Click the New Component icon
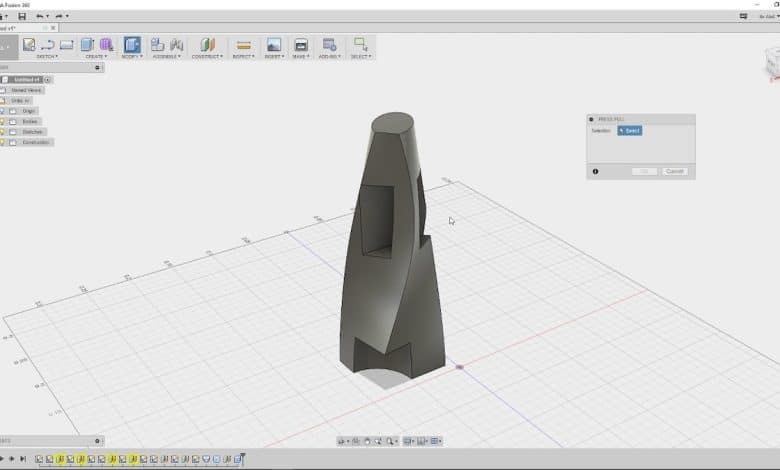780x470 pixels. pyautogui.click(x=158, y=45)
